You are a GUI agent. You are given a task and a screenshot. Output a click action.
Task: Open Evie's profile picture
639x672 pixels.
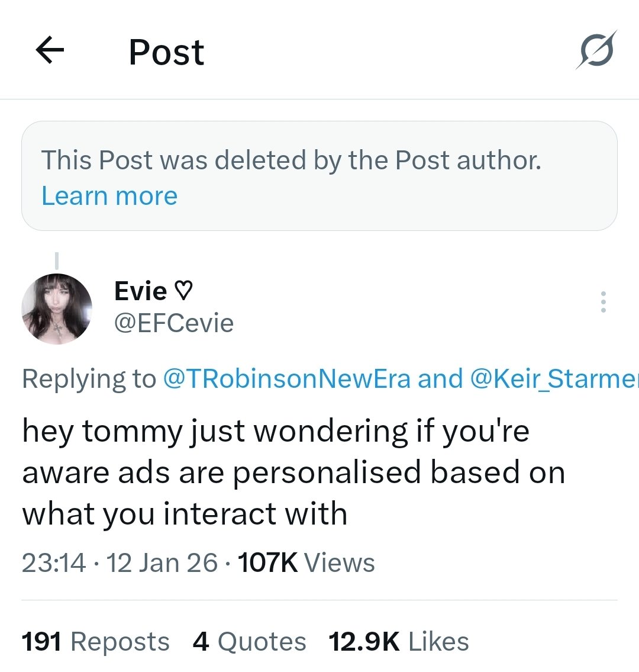pyautogui.click(x=57, y=309)
